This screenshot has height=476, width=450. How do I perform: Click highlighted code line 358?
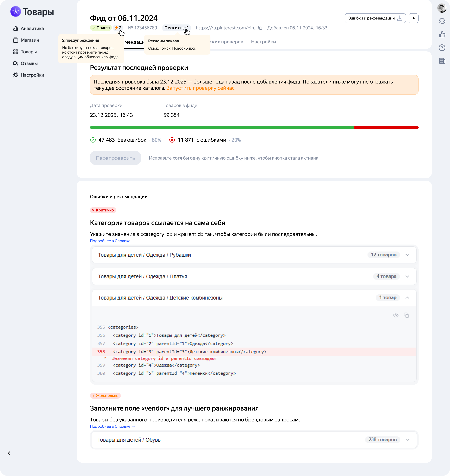(254, 352)
